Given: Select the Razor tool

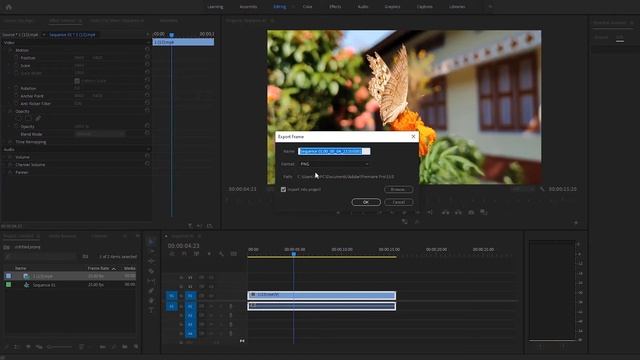Looking at the screenshot, I should (151, 271).
